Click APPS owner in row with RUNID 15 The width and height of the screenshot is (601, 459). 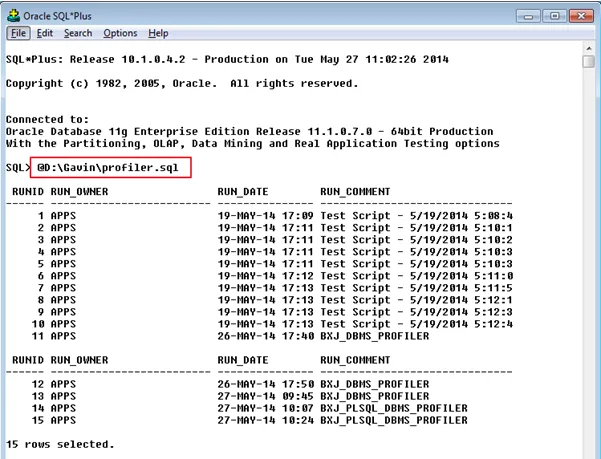tap(63, 420)
